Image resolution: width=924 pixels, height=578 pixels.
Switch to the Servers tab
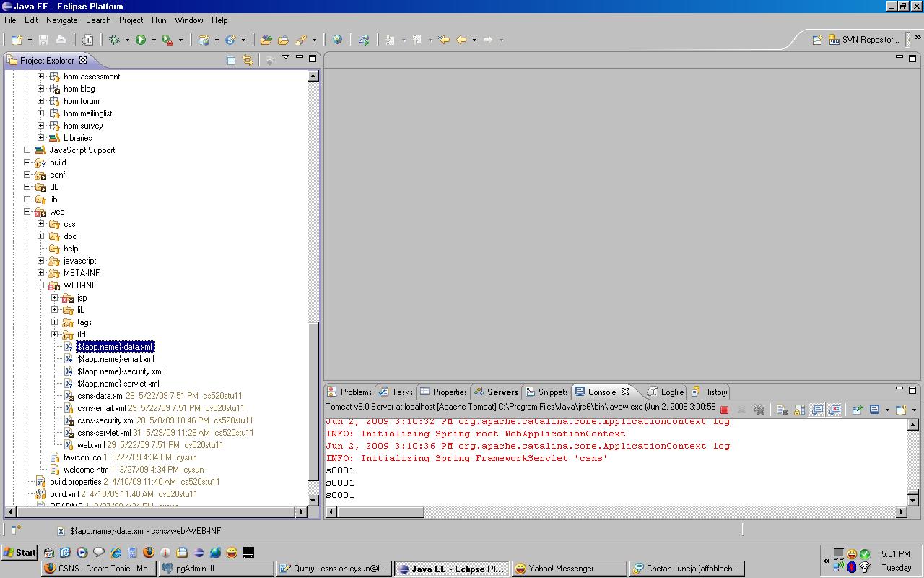point(502,392)
